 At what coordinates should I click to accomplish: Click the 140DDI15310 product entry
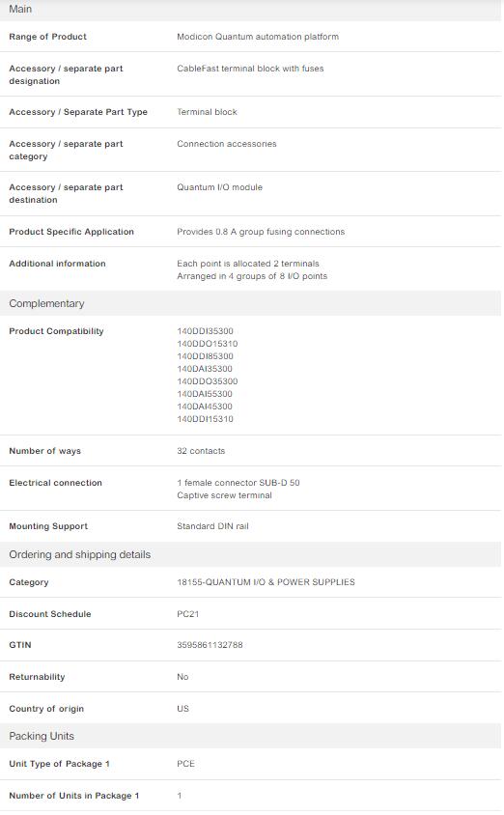(205, 419)
